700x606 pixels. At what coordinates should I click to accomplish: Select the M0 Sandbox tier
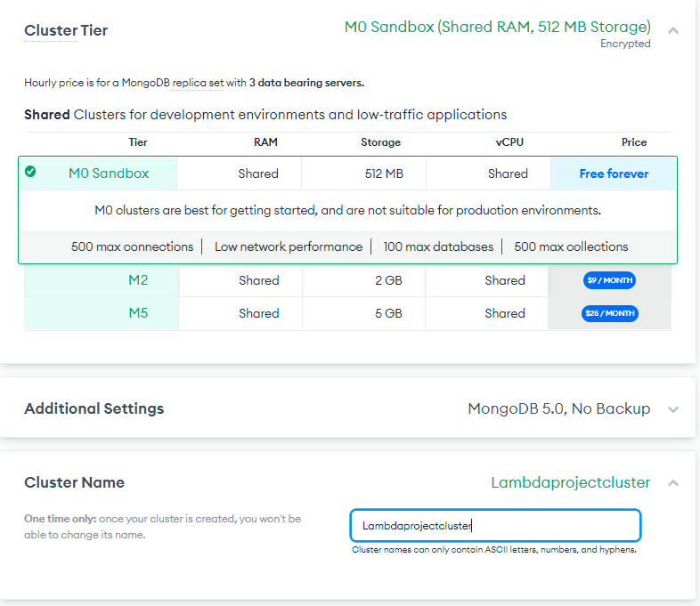pos(109,174)
